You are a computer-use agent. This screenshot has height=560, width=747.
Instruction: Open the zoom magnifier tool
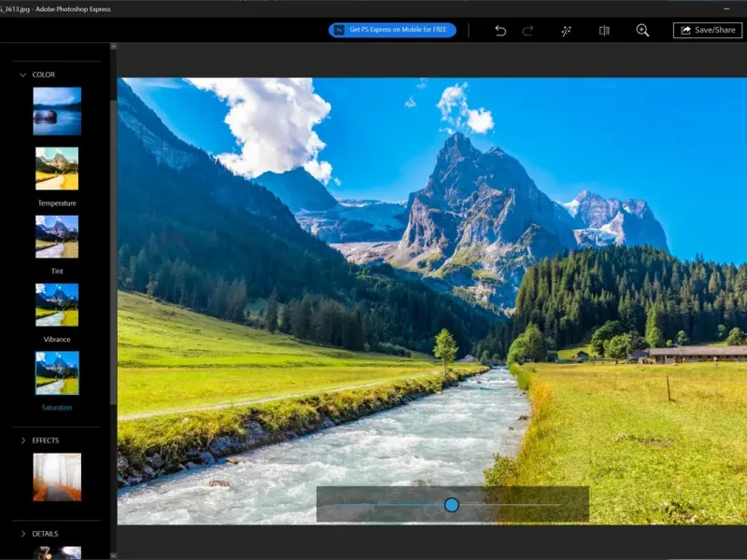tap(642, 31)
